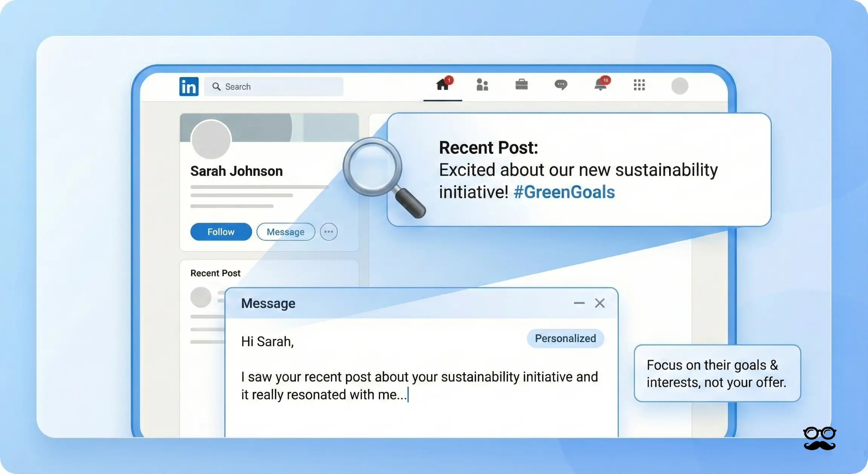This screenshot has width=868, height=474.
Task: Click the message body text area
Action: click(419, 385)
